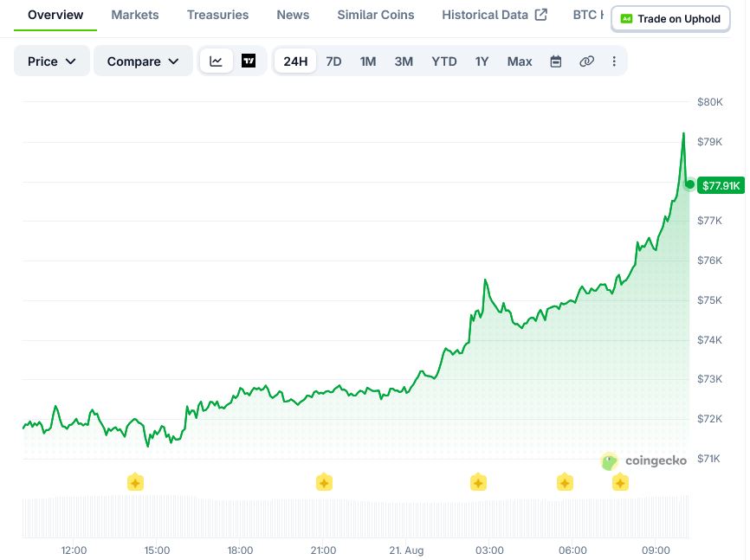Switch to the News tab
750x560 pixels.
pos(293,15)
